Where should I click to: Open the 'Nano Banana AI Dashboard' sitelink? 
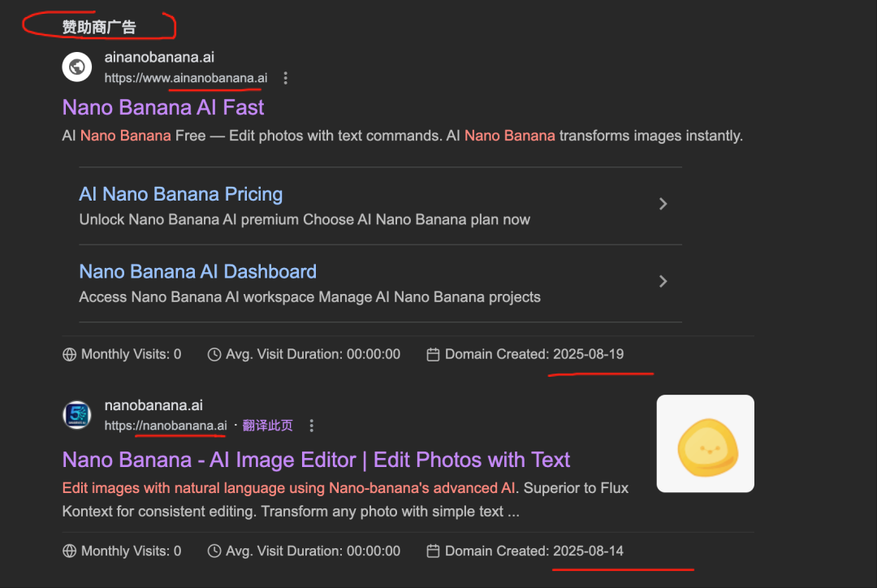pos(197,271)
